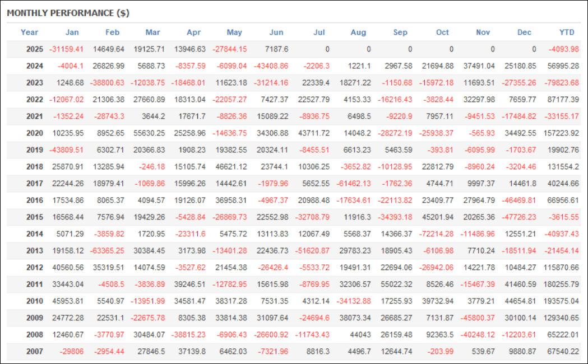This screenshot has width=588, height=364.
Task: Click the Jan column header
Action: [x=72, y=32]
